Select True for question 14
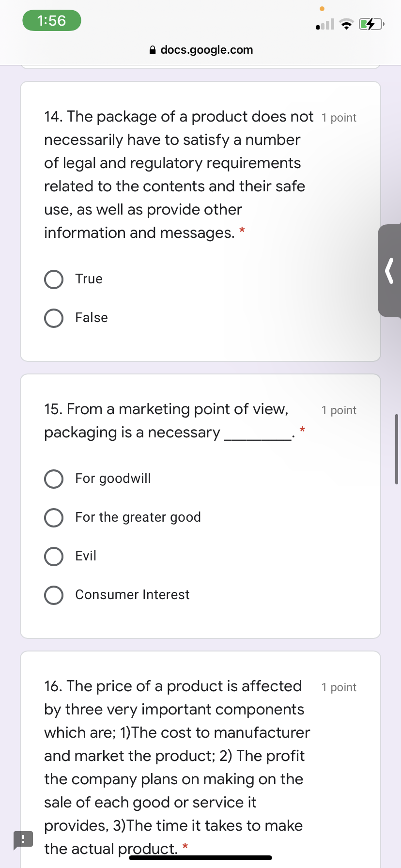 click(x=54, y=279)
